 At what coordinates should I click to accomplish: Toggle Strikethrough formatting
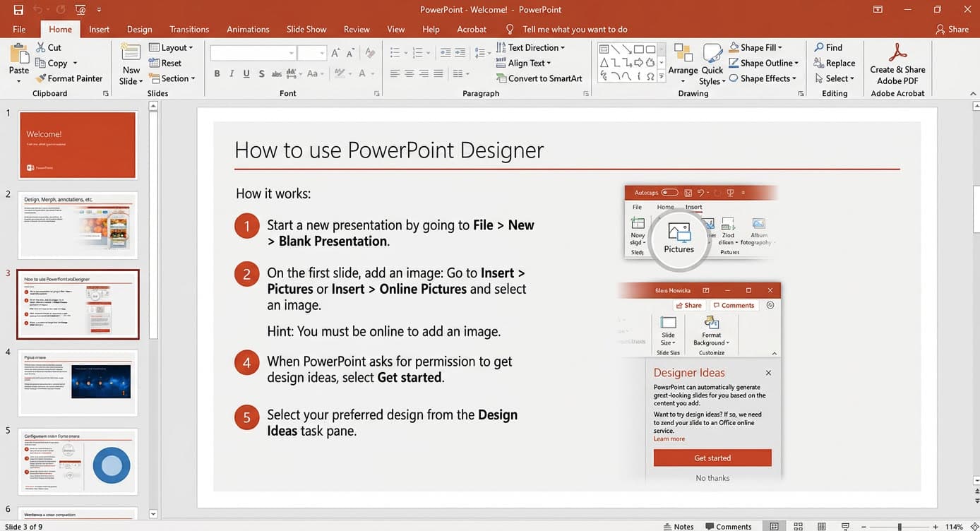coord(277,73)
